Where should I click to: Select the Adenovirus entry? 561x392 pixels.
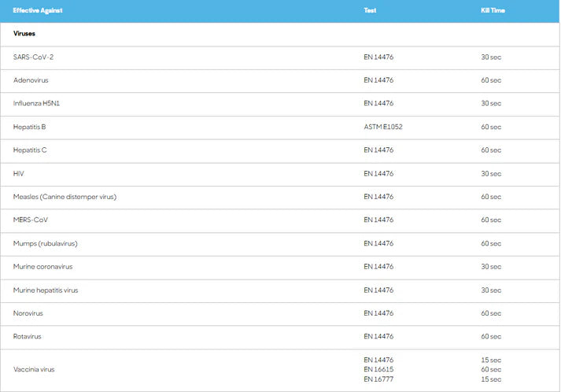pyautogui.click(x=31, y=80)
